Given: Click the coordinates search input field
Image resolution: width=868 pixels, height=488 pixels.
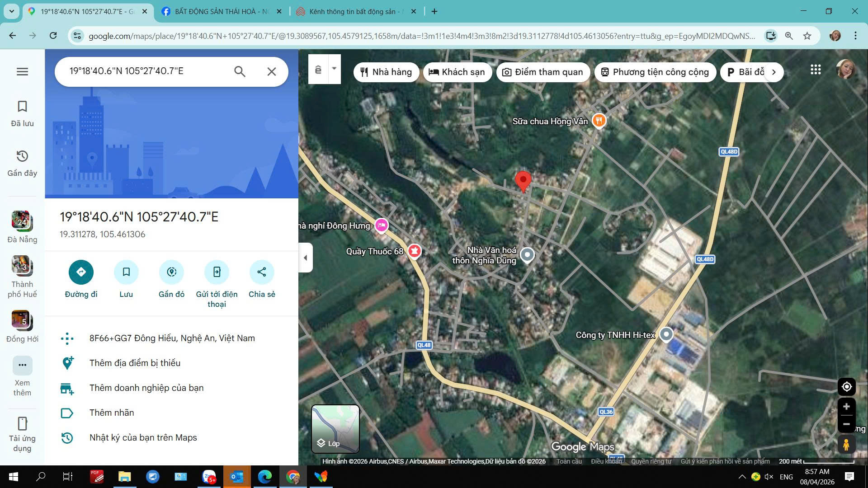Looking at the screenshot, I should pyautogui.click(x=145, y=71).
